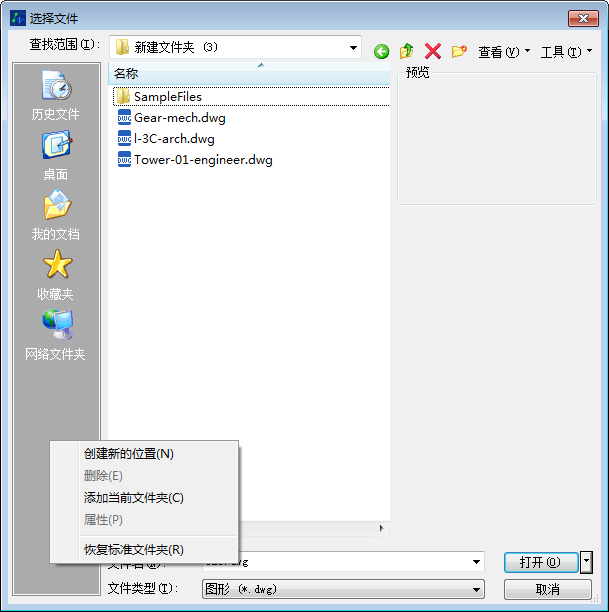Open the History files shortcut icon
The width and height of the screenshot is (609, 612).
56,85
